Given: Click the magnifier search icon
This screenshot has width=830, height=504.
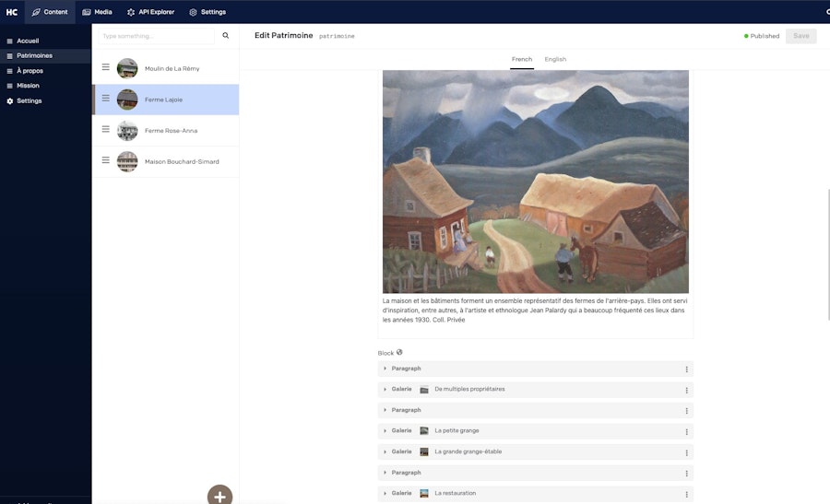Looking at the screenshot, I should pyautogui.click(x=226, y=35).
